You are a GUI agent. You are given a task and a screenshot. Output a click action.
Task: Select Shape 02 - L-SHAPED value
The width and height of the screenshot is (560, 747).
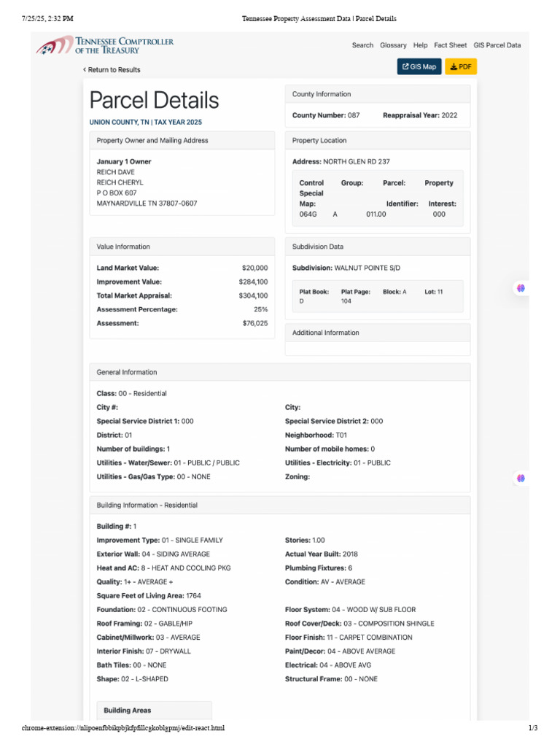[144, 679]
